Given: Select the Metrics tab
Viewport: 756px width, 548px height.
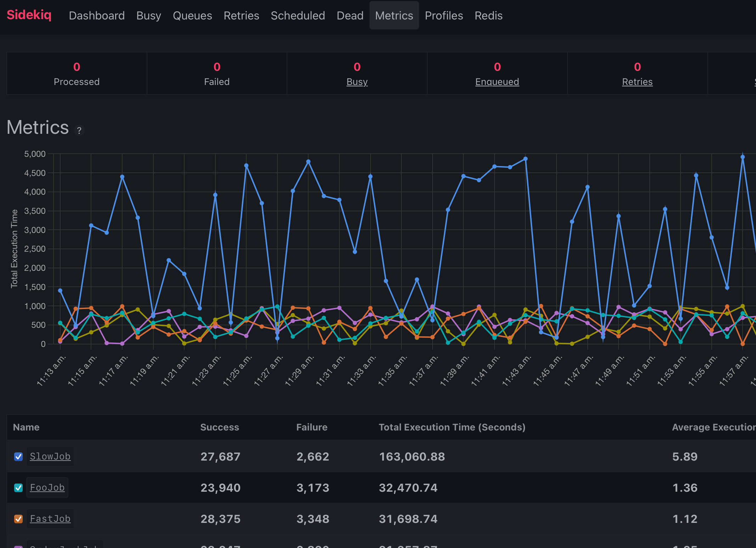Looking at the screenshot, I should coord(394,16).
